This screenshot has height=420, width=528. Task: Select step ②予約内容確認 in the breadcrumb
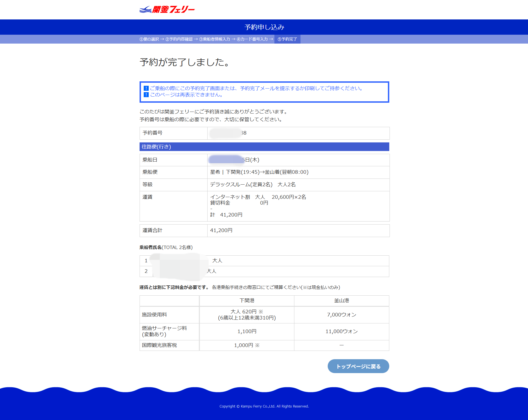180,39
